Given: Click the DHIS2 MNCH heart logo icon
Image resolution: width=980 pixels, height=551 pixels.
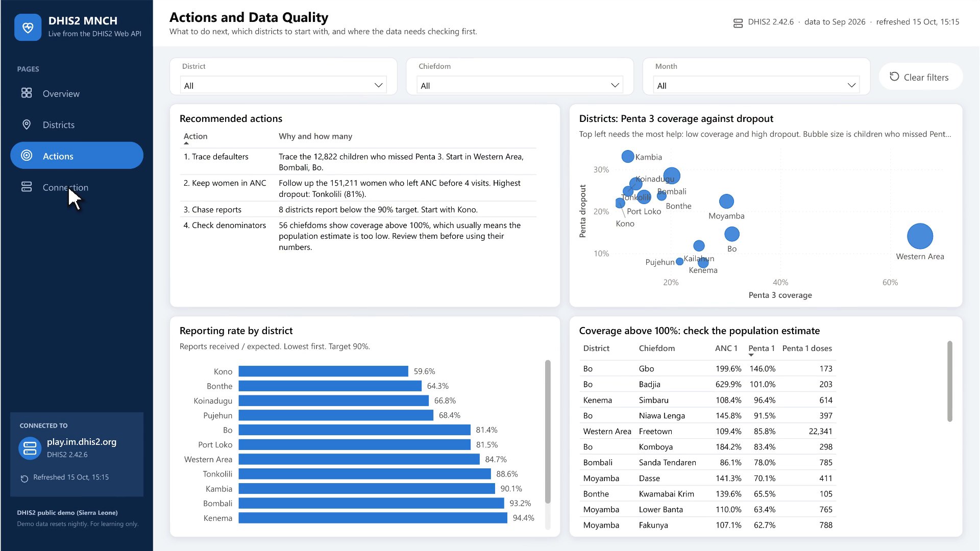Looking at the screenshot, I should [28, 27].
